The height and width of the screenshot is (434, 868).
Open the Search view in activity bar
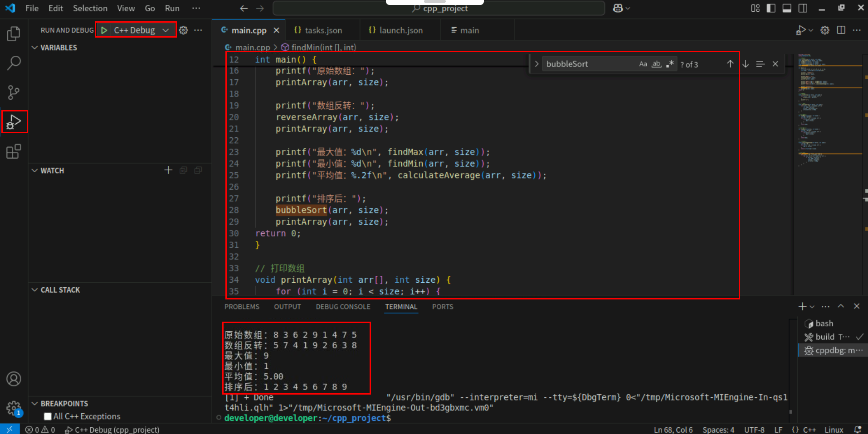click(14, 63)
